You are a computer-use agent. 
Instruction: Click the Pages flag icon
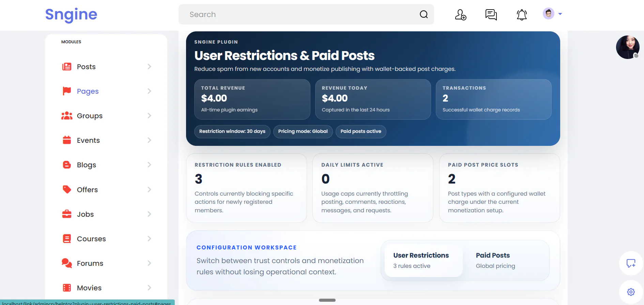click(x=67, y=91)
